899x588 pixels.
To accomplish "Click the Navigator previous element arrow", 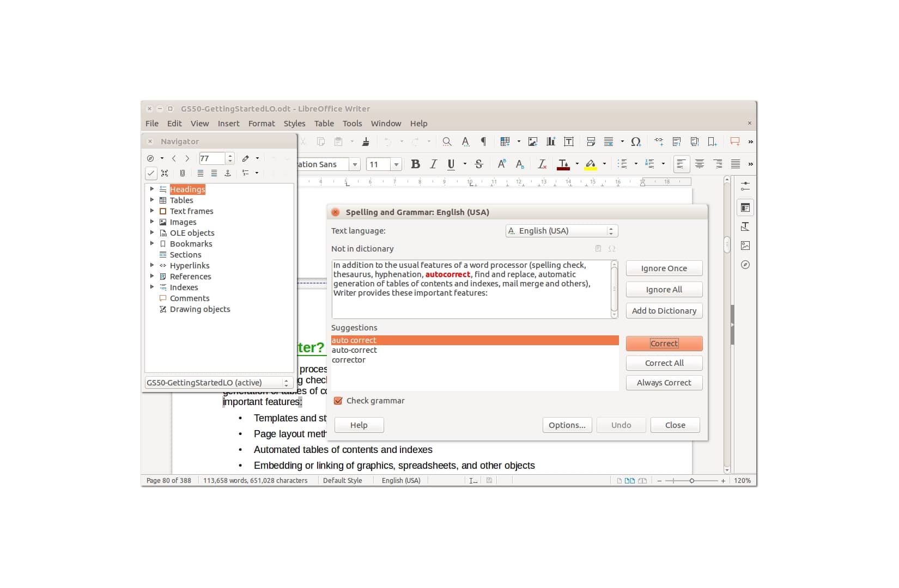I will (x=174, y=158).
